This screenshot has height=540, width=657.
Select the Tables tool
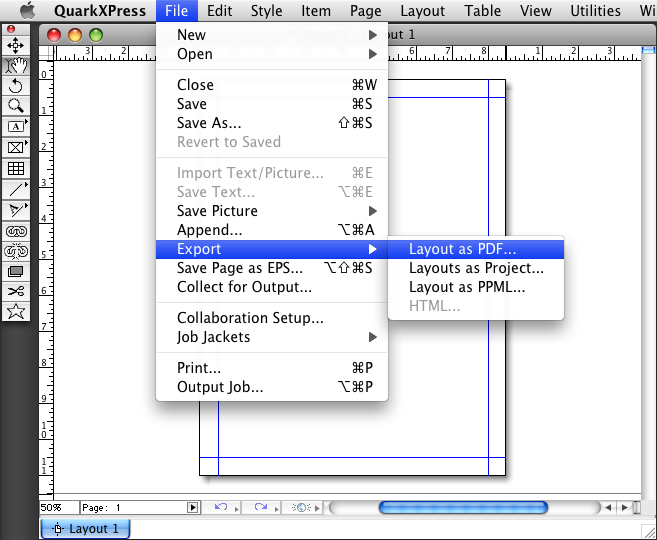tap(16, 168)
